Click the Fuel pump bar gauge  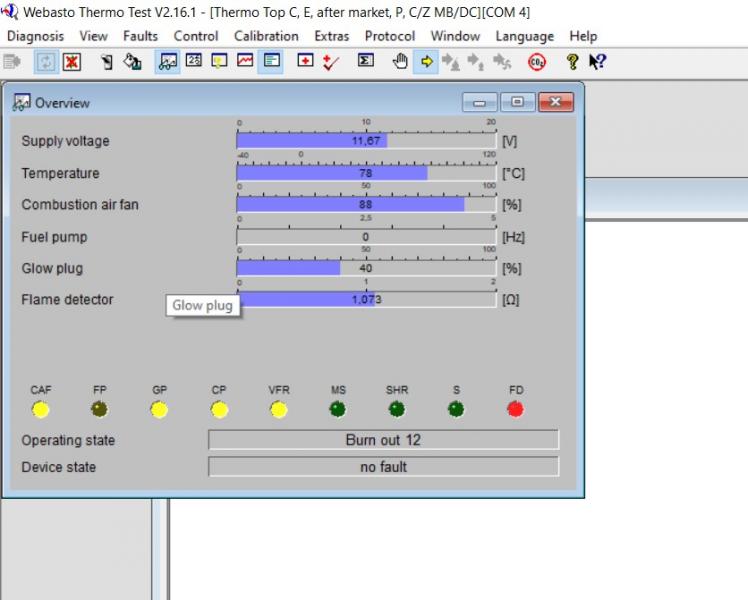pyautogui.click(x=366, y=237)
